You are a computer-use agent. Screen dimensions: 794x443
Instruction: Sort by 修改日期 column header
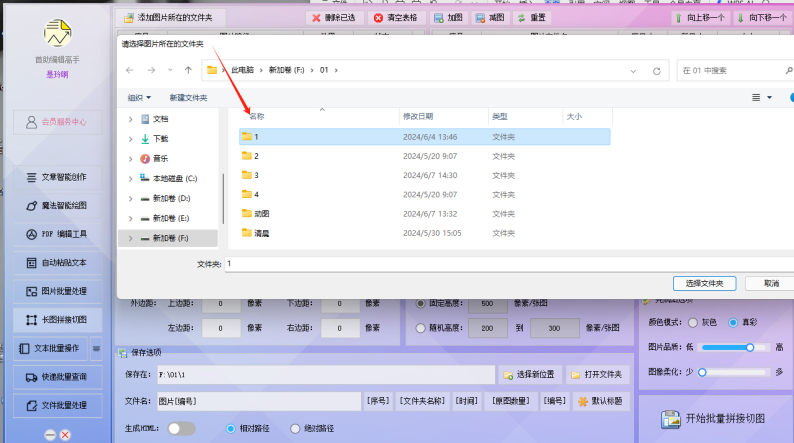click(x=418, y=116)
